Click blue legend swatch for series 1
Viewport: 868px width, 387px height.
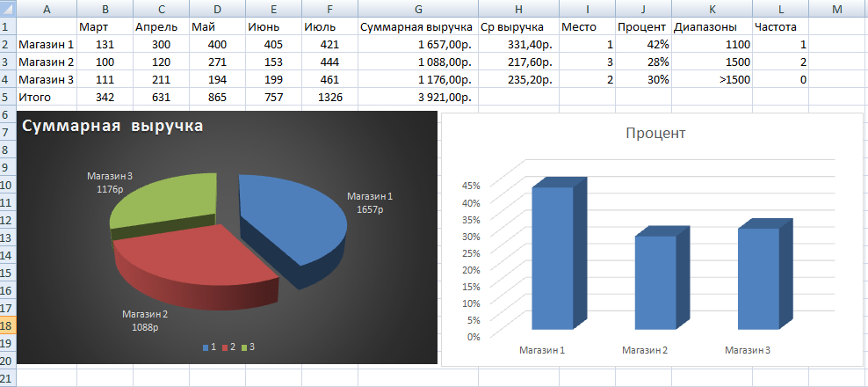pos(206,347)
